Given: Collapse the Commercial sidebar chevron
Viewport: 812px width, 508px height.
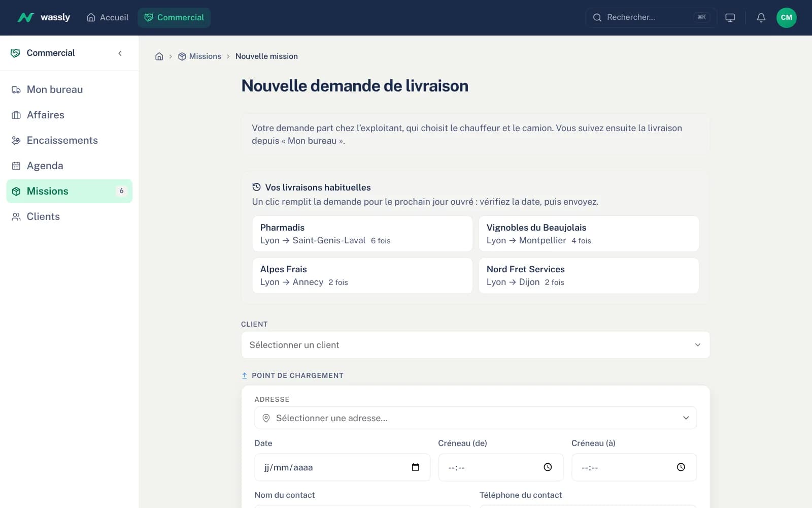Looking at the screenshot, I should click(120, 53).
